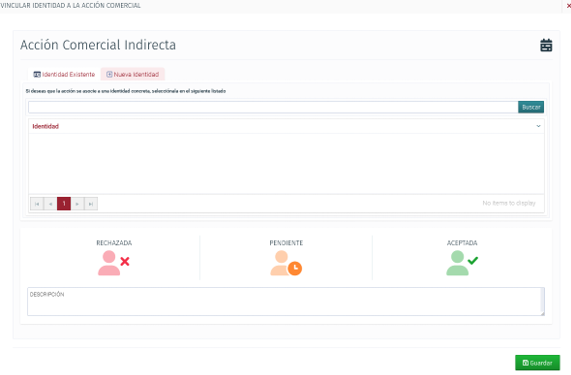The height and width of the screenshot is (375, 571).
Task: Jump to last page of list
Action: (x=91, y=204)
